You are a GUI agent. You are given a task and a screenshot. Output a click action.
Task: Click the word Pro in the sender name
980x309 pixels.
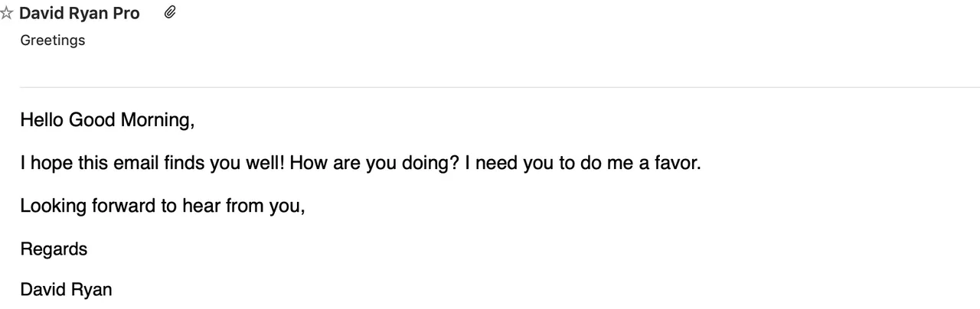click(x=126, y=14)
